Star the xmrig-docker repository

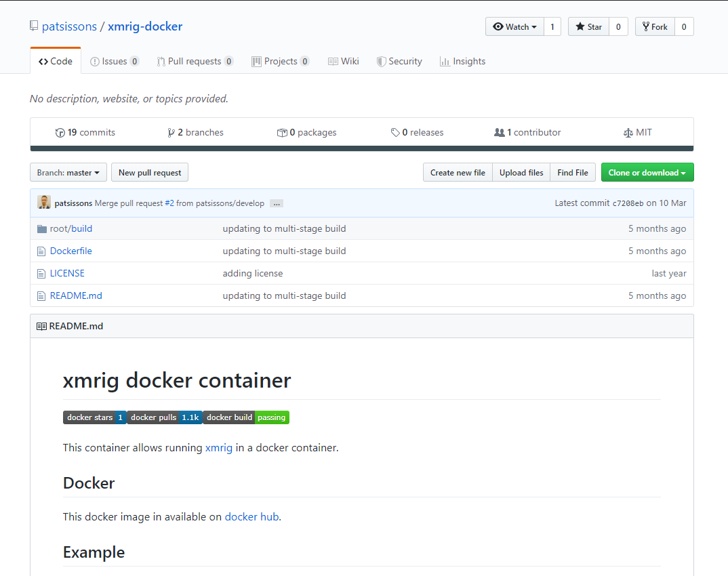click(x=589, y=27)
